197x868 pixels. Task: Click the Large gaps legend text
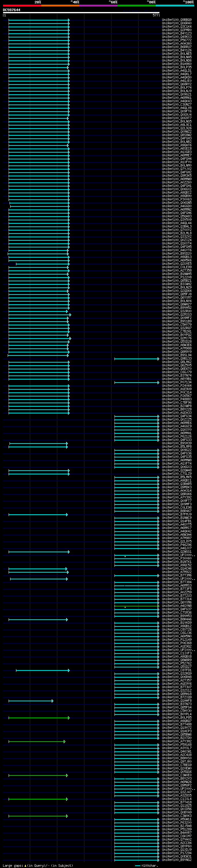click(38, 866)
